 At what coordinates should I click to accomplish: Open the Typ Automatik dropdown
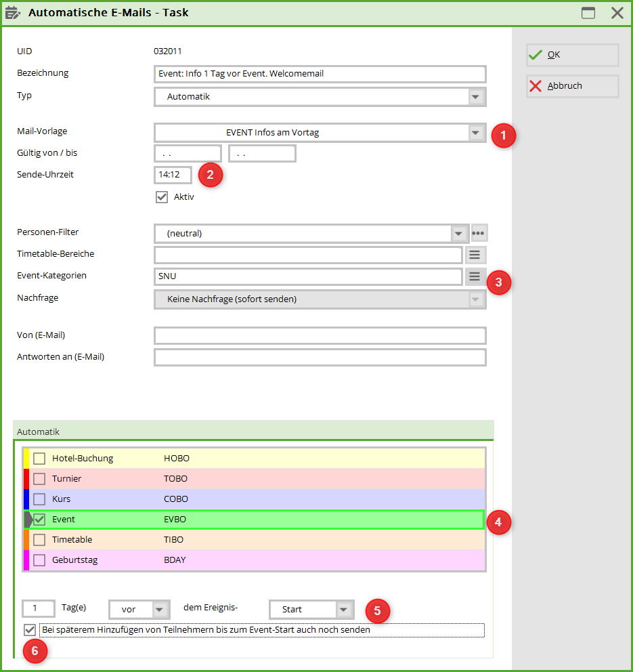(x=476, y=97)
